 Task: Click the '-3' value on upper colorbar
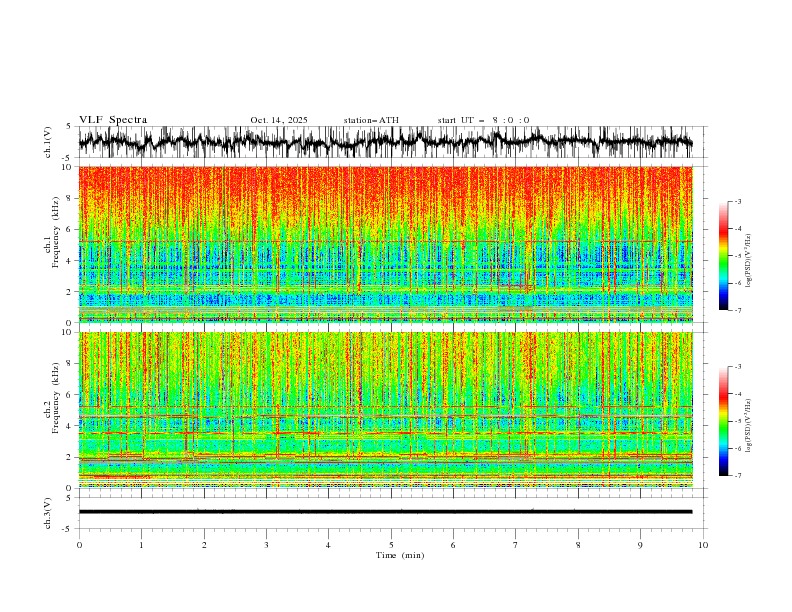pyautogui.click(x=737, y=201)
